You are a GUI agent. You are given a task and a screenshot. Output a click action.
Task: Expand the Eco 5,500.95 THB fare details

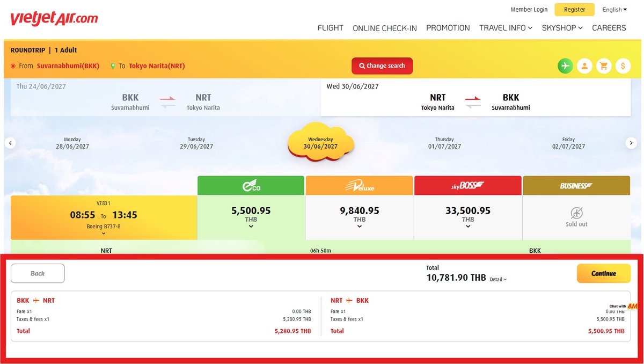coord(251,227)
